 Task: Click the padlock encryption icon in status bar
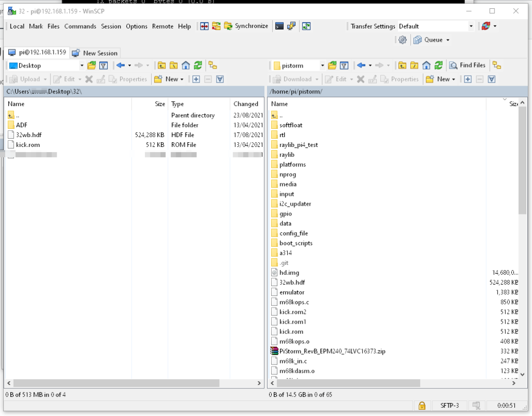(422, 406)
